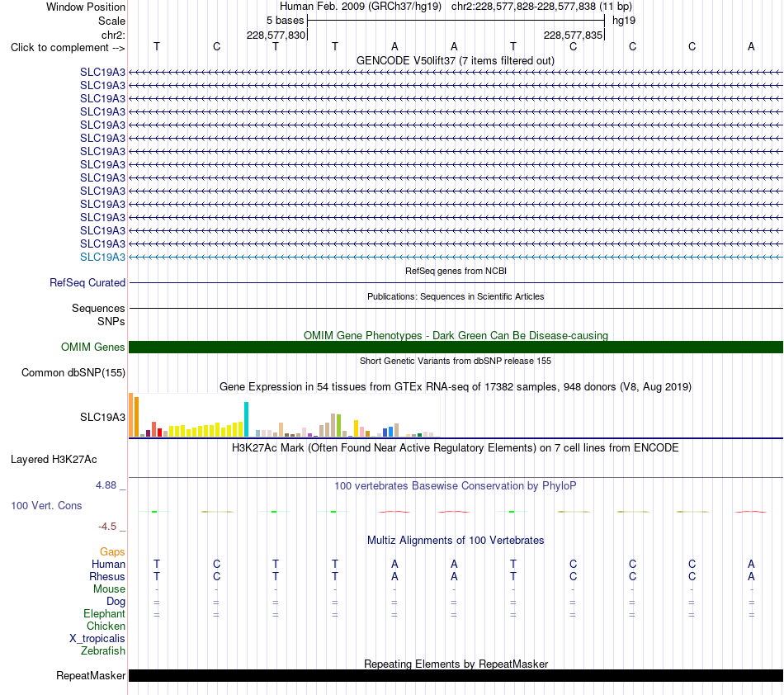Click the SLC19A3 label beside the GTEx chart
The height and width of the screenshot is (695, 784).
point(102,417)
